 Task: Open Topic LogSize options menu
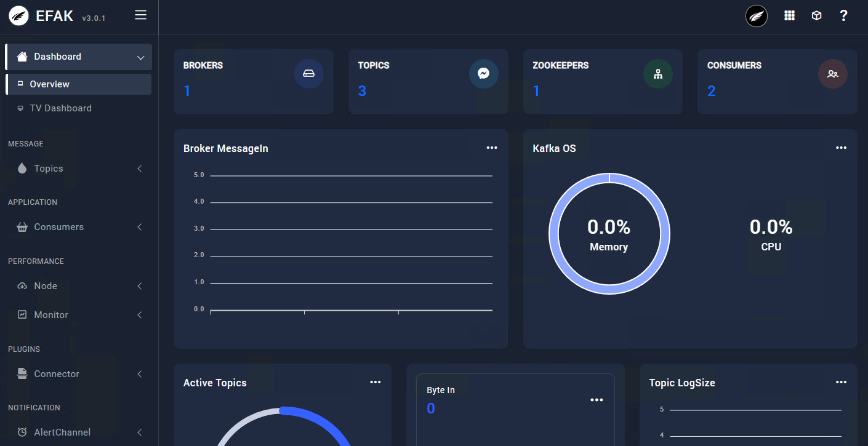[x=841, y=382]
